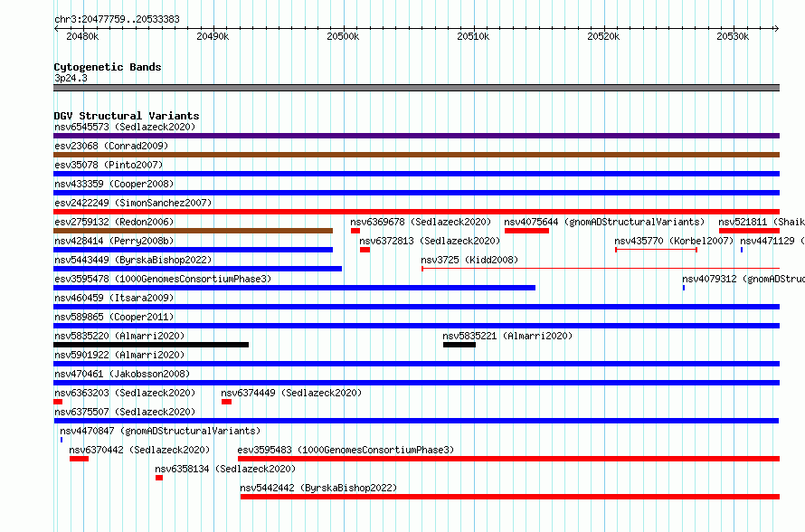The width and height of the screenshot is (805, 532).
Task: Click the 20500k ruler position
Action: 343,36
